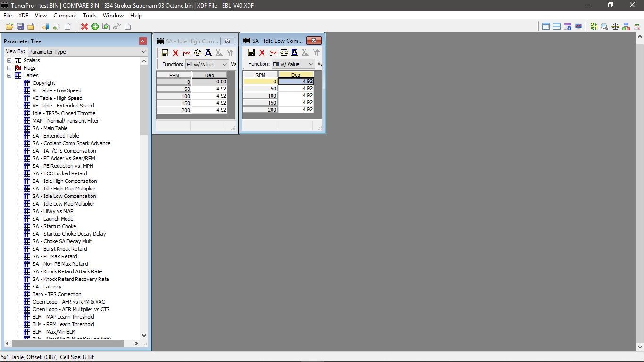The height and width of the screenshot is (362, 644).
Task: Select SA - Main Table in tree
Action: point(50,128)
